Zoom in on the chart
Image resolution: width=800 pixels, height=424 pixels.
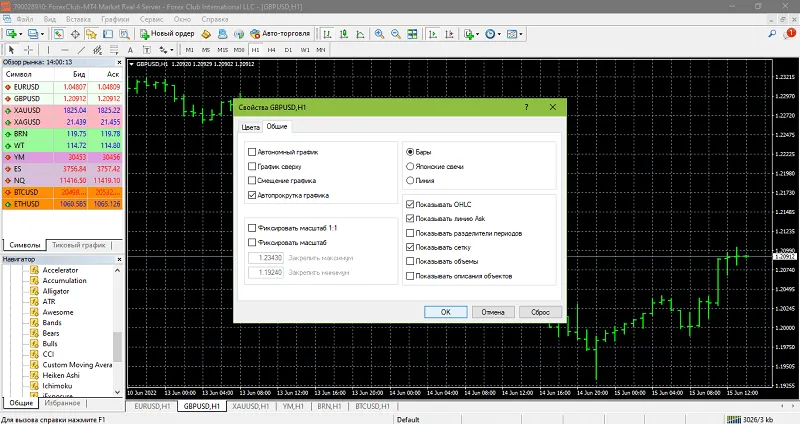(379, 34)
